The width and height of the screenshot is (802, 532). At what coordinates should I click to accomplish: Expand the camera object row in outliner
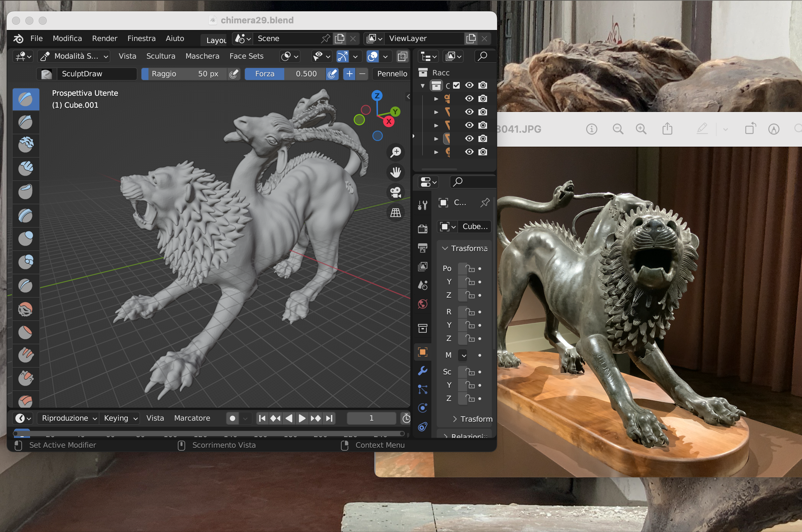[x=436, y=99]
